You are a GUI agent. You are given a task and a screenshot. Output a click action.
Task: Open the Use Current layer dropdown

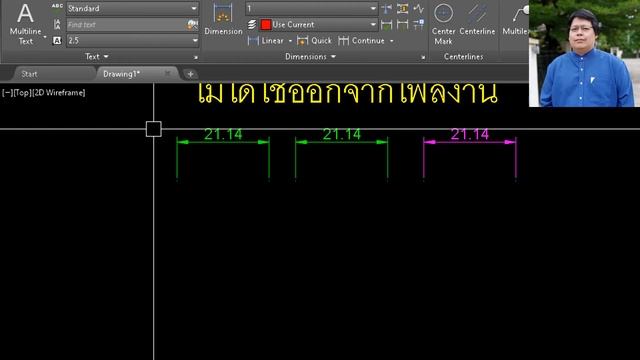pos(373,24)
